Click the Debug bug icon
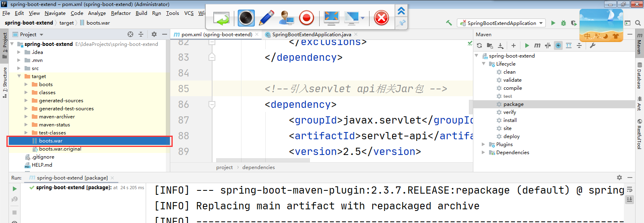Image resolution: width=644 pixels, height=223 pixels. coord(563,23)
